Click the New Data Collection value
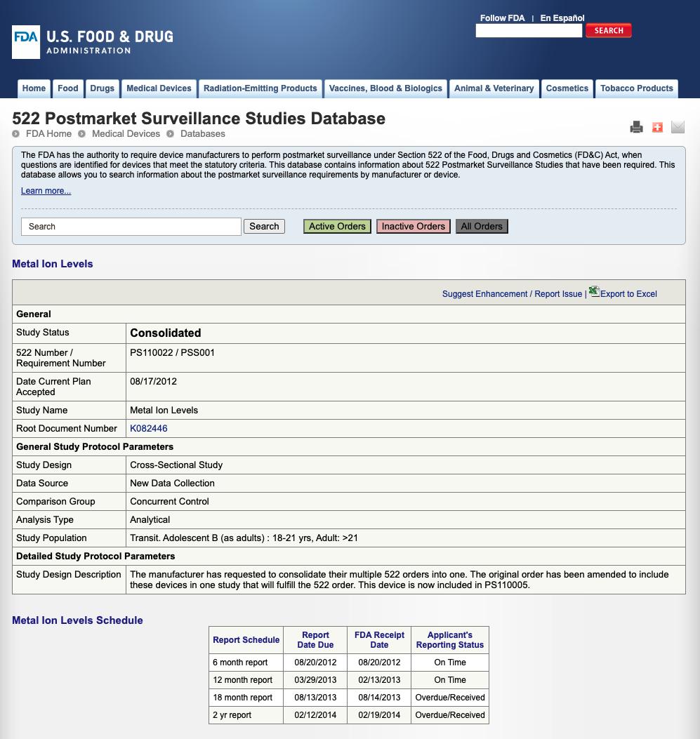 (172, 483)
